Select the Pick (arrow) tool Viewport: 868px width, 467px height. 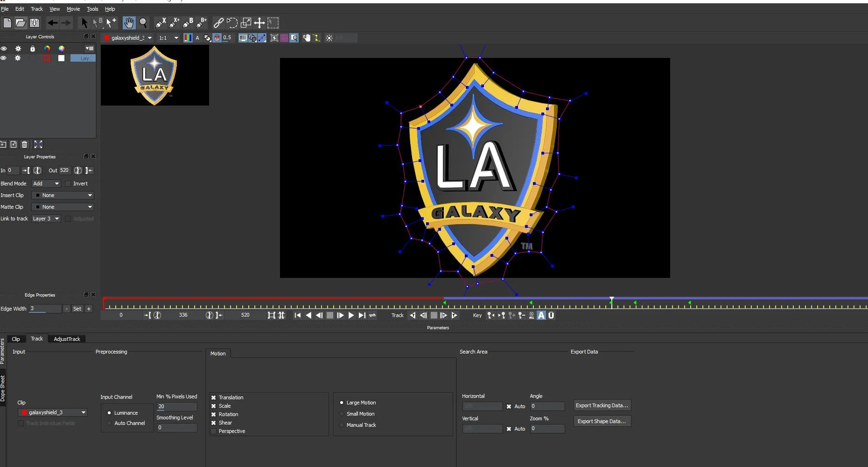pos(84,22)
